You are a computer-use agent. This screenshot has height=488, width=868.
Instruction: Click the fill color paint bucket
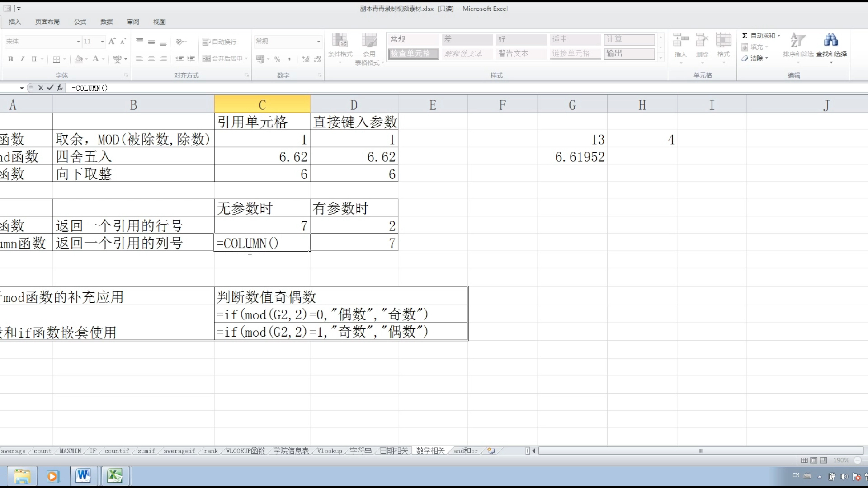click(x=79, y=59)
